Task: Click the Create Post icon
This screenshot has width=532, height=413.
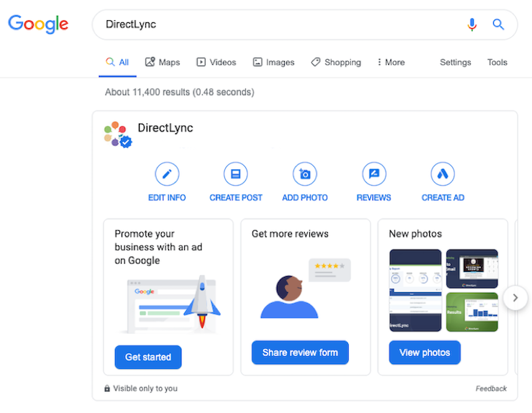Action: pyautogui.click(x=236, y=174)
